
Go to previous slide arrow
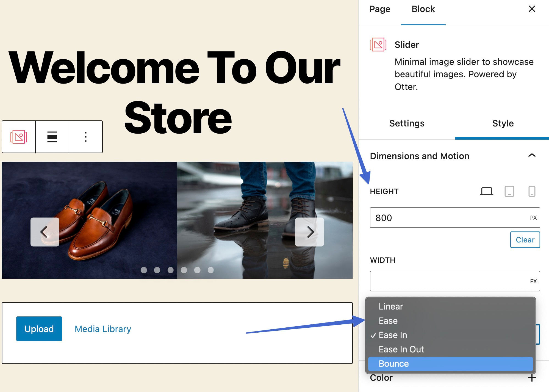click(x=45, y=232)
